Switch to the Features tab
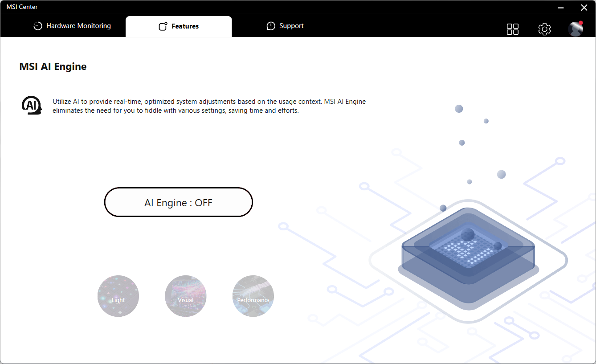596x364 pixels. pyautogui.click(x=179, y=26)
